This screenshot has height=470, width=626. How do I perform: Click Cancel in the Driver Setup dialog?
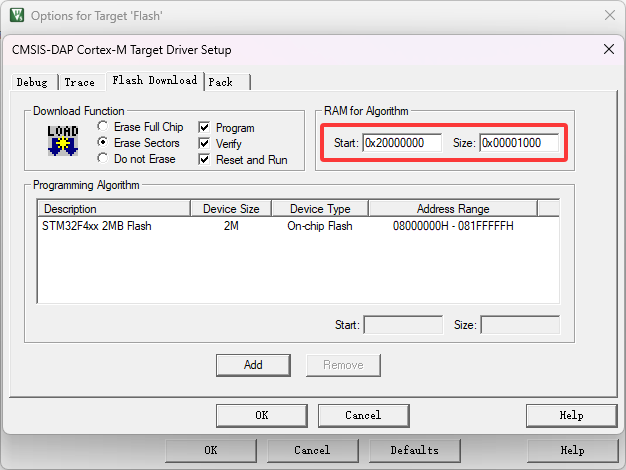tap(364, 416)
